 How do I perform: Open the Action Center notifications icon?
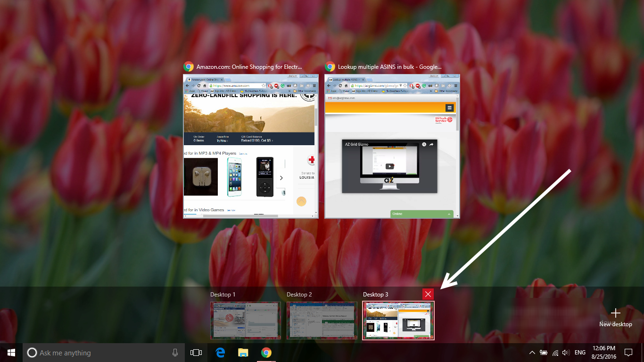click(628, 353)
